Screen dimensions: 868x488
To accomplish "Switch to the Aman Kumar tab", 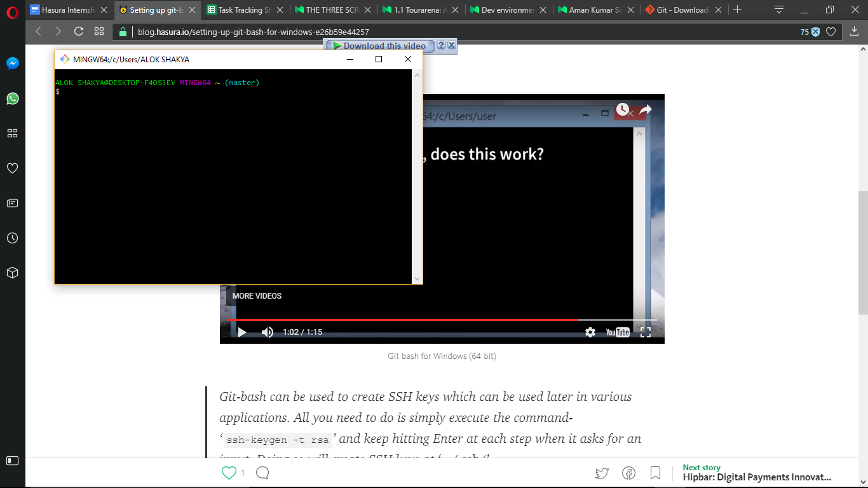I will coord(597,10).
